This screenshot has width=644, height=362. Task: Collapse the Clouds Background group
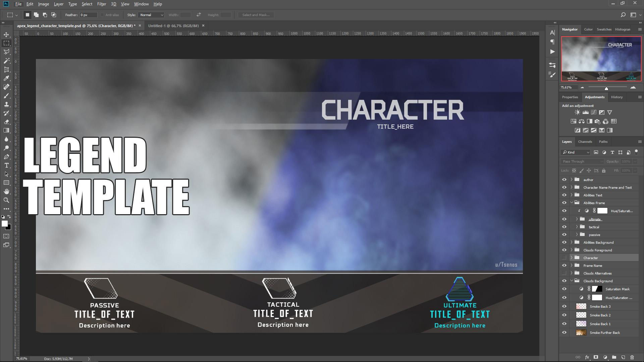pyautogui.click(x=572, y=281)
